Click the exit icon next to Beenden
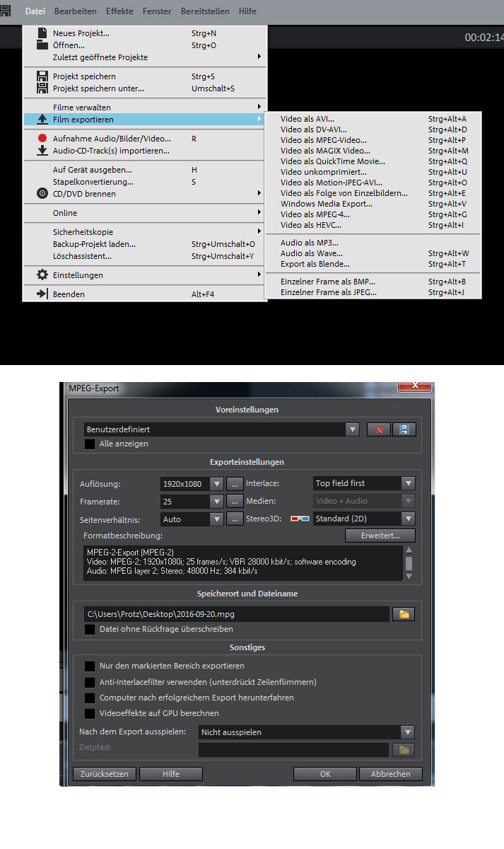The width and height of the screenshot is (504, 849). pyautogui.click(x=42, y=294)
